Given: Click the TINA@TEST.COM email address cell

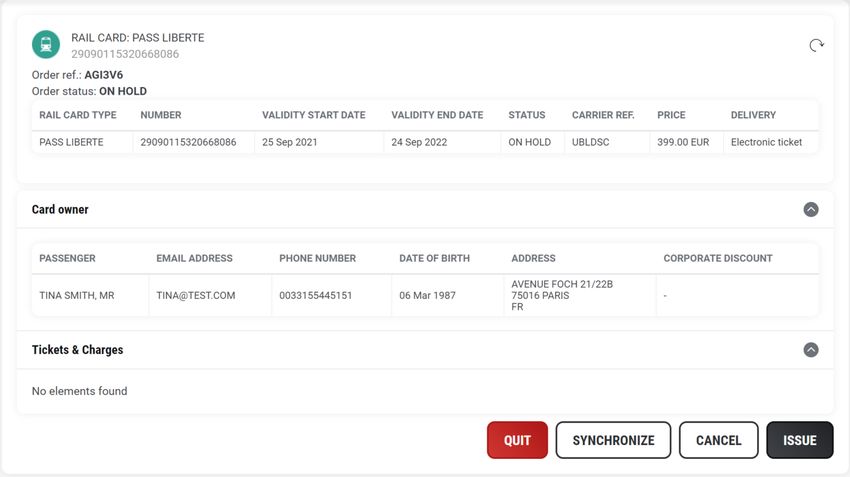Looking at the screenshot, I should [x=196, y=295].
